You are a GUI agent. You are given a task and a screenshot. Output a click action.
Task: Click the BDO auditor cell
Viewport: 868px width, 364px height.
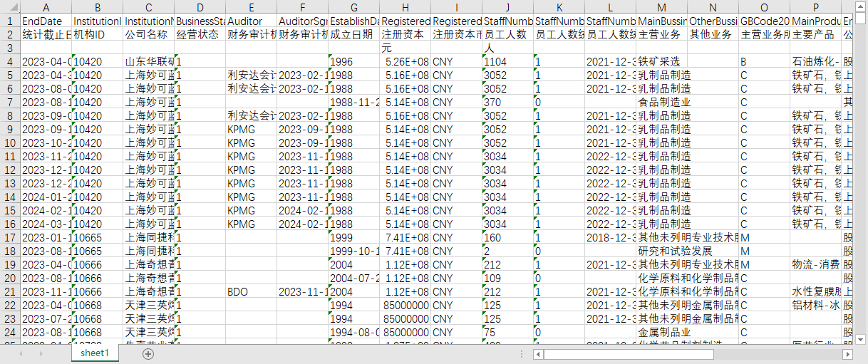click(252, 291)
